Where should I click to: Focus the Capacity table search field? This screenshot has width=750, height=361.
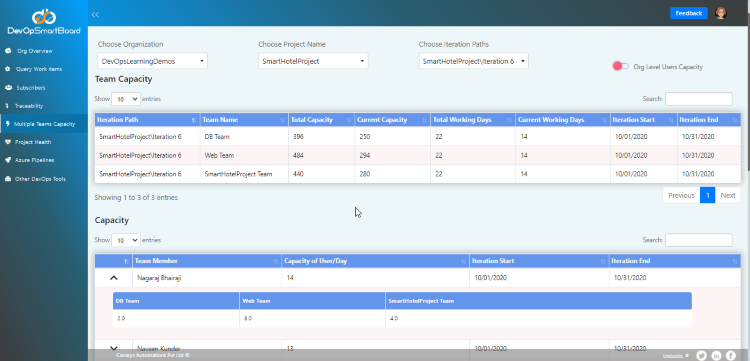[698, 240]
